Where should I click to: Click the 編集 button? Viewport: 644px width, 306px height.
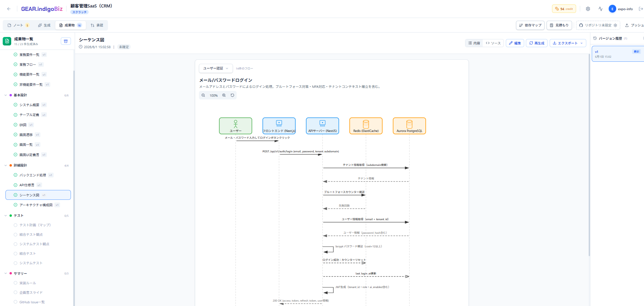point(515,43)
